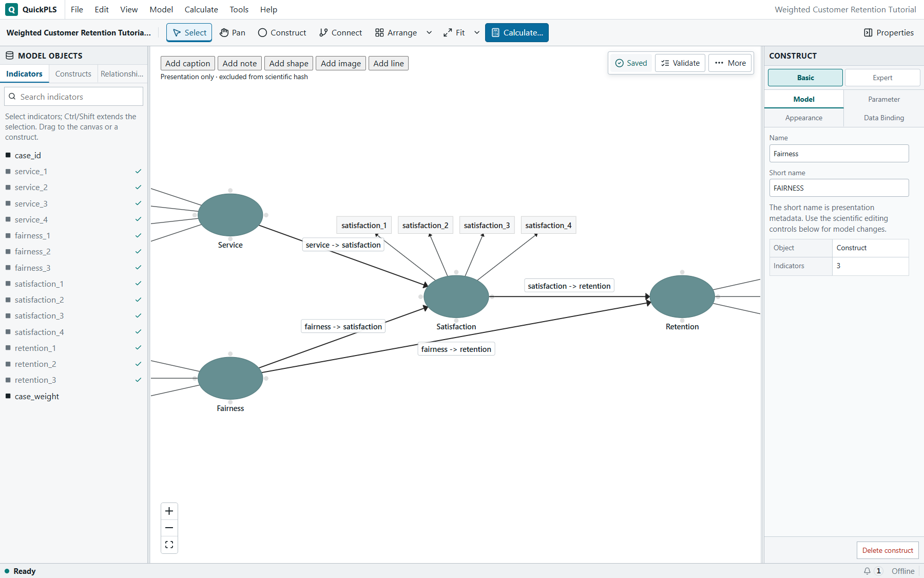The image size is (924, 578).
Task: Open the Edit menu
Action: coord(102,9)
